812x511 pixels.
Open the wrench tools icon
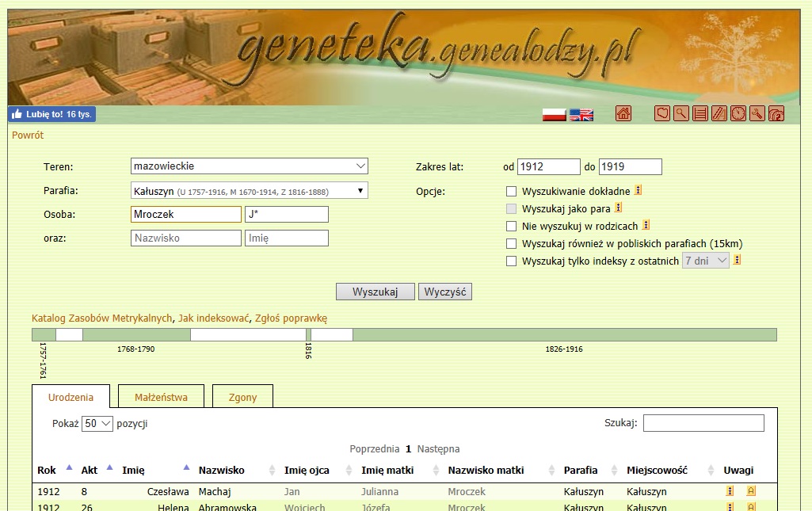pos(757,114)
